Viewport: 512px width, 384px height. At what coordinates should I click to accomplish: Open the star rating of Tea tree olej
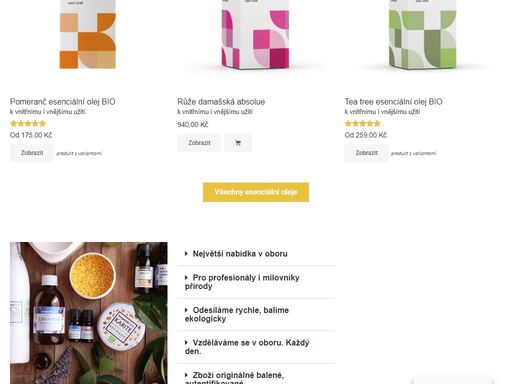tap(362, 124)
